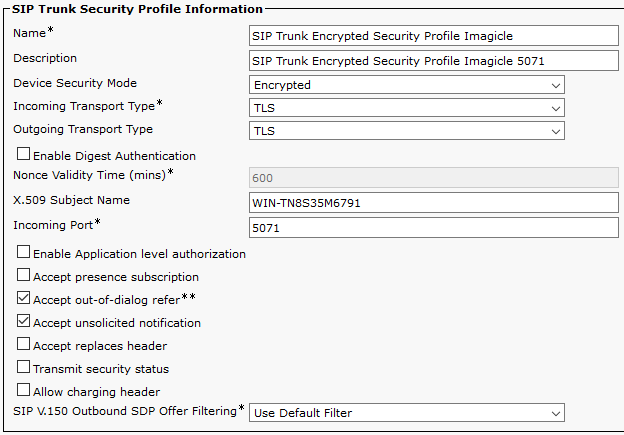Toggle Transmit security status checkbox

pos(24,368)
